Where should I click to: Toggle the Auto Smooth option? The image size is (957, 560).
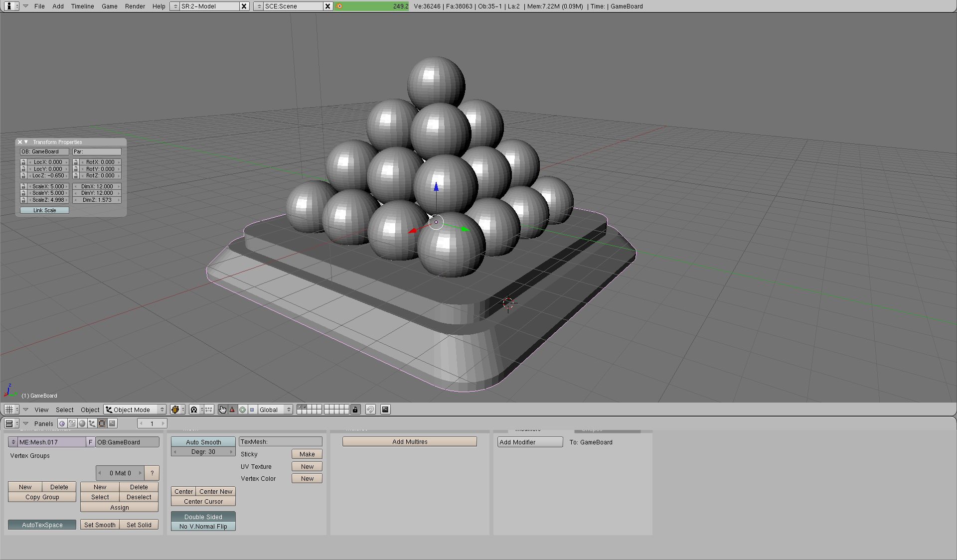203,442
